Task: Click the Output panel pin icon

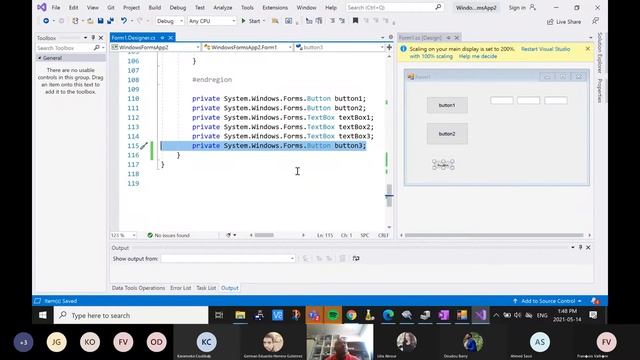Action: (580, 247)
